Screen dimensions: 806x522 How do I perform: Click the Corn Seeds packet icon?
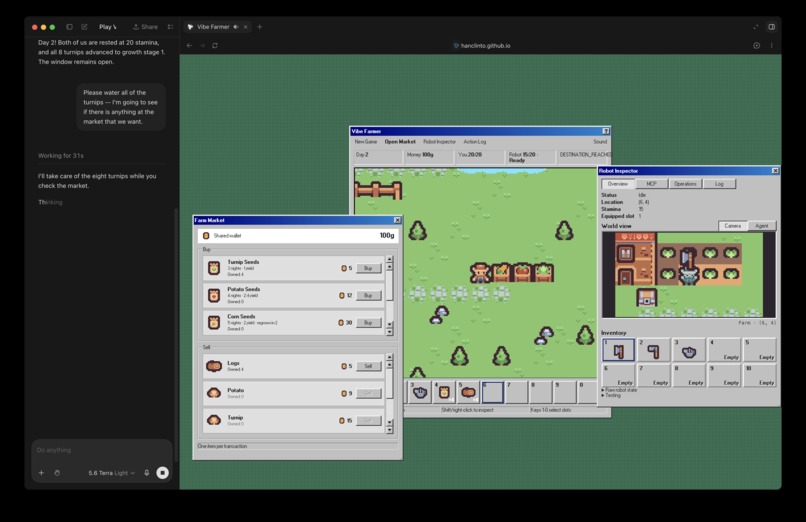click(214, 322)
